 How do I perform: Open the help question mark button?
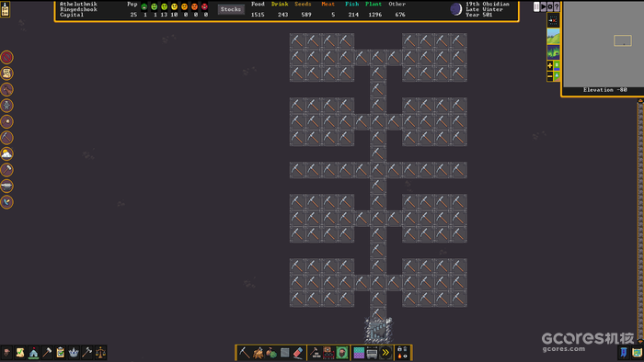coord(557,6)
